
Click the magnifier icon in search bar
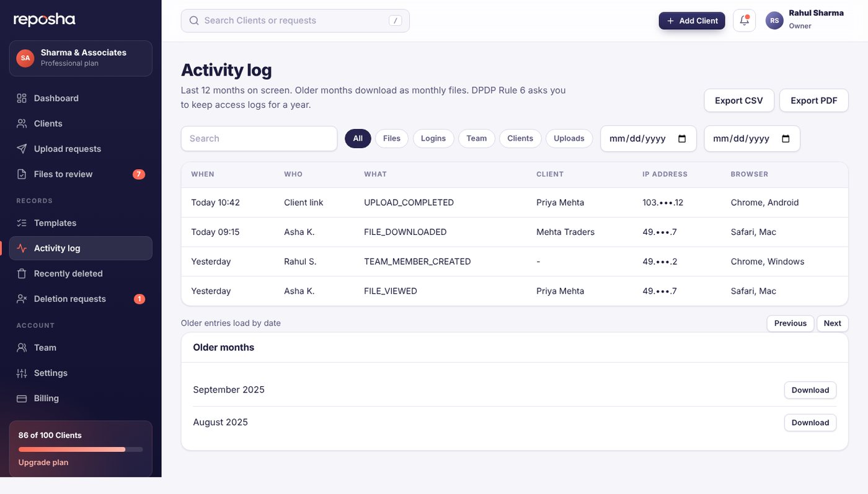194,20
